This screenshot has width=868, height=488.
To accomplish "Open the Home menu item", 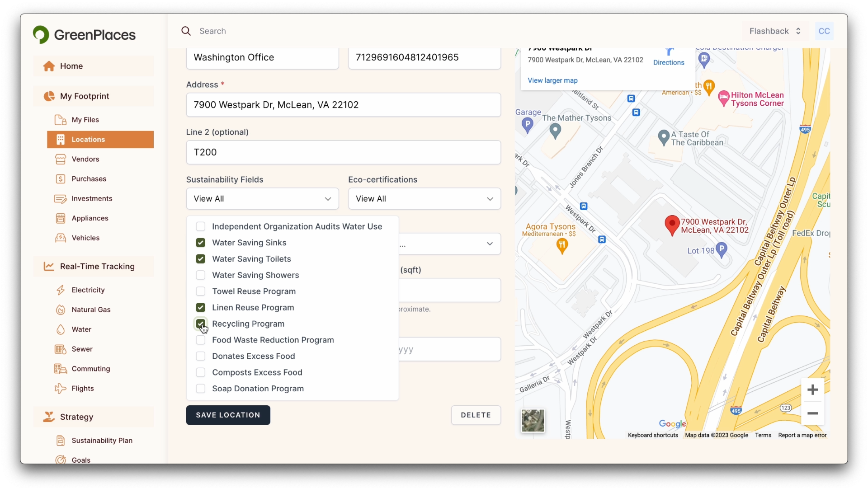I will (x=93, y=66).
